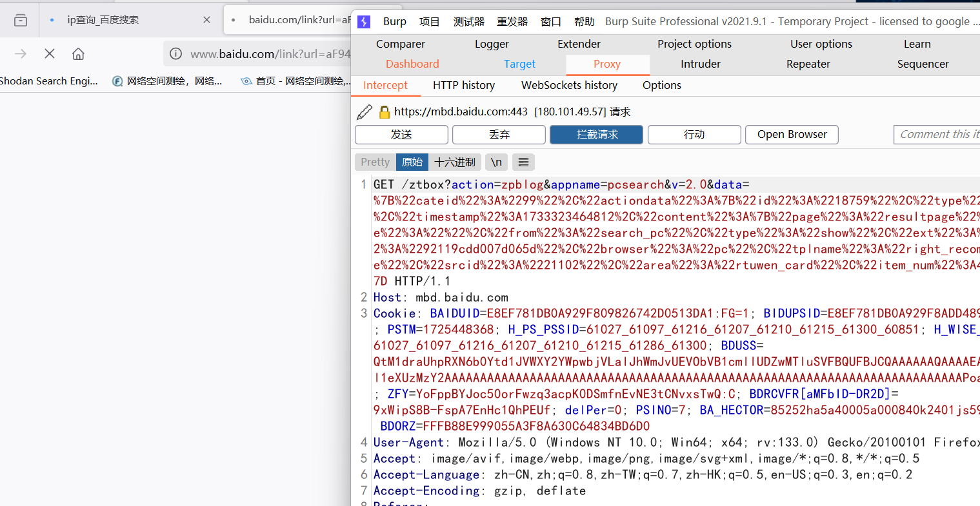Click the 'Host: mbd.baidu.com' header line

click(x=441, y=298)
